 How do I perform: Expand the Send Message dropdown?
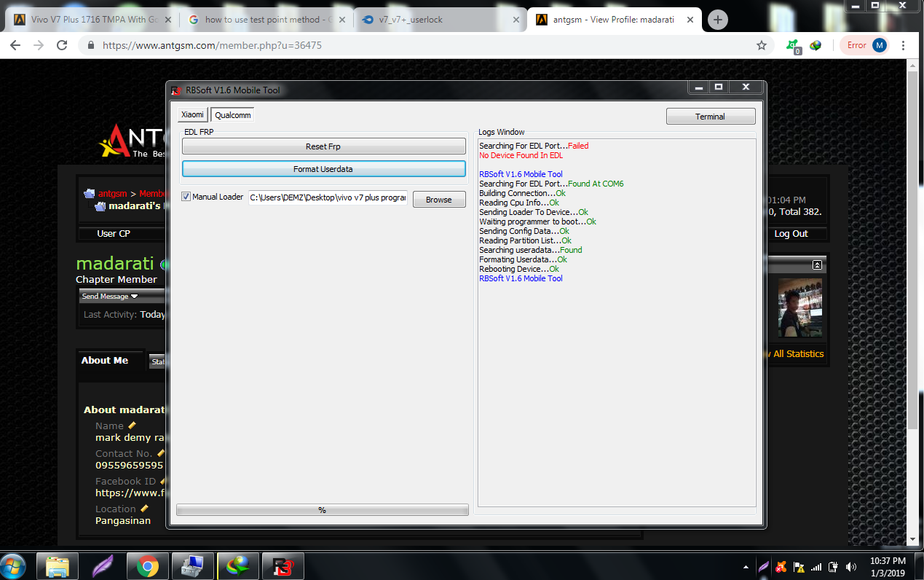click(110, 297)
